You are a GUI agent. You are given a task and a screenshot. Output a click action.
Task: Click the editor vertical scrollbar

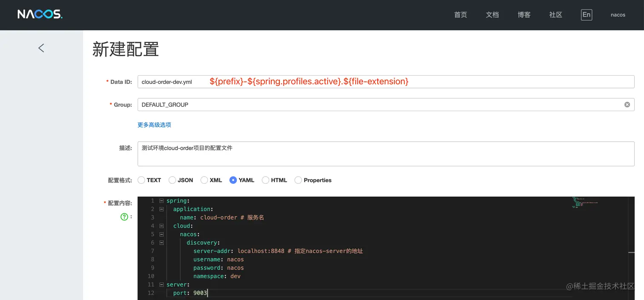(632, 248)
